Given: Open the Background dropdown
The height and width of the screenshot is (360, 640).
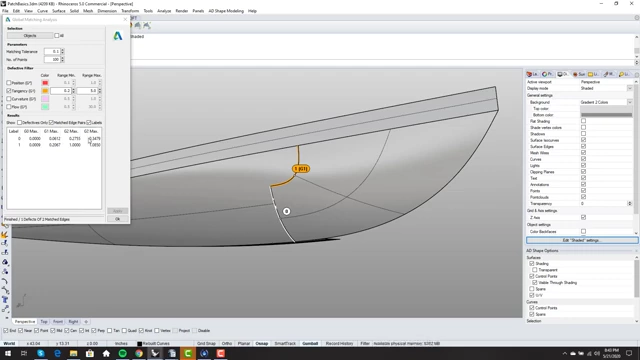Looking at the screenshot, I should (x=630, y=102).
